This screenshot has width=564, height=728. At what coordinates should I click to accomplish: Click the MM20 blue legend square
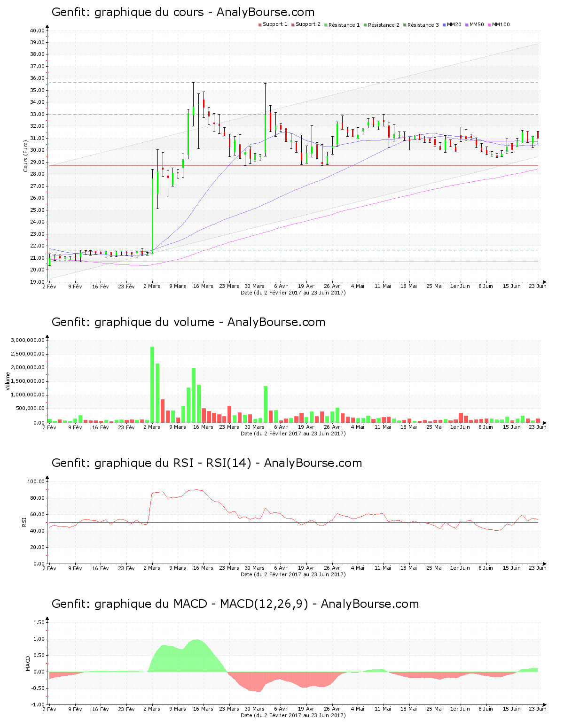coord(444,25)
